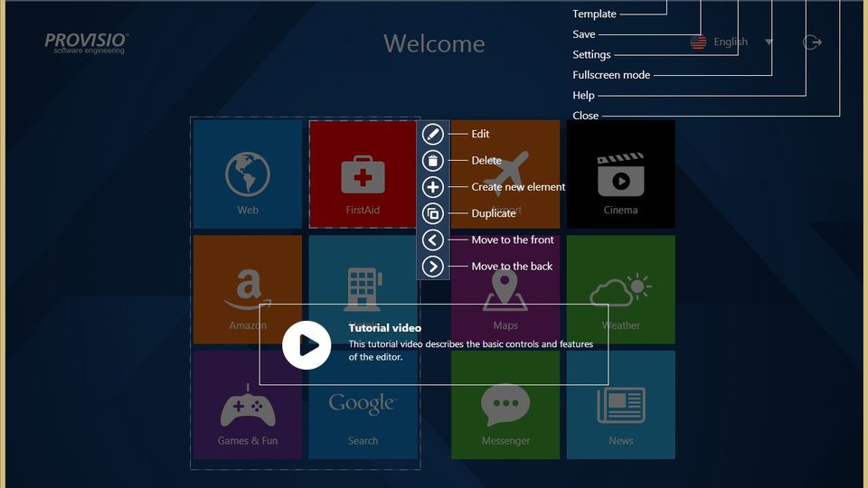
Task: Click the Settings label
Action: 591,55
